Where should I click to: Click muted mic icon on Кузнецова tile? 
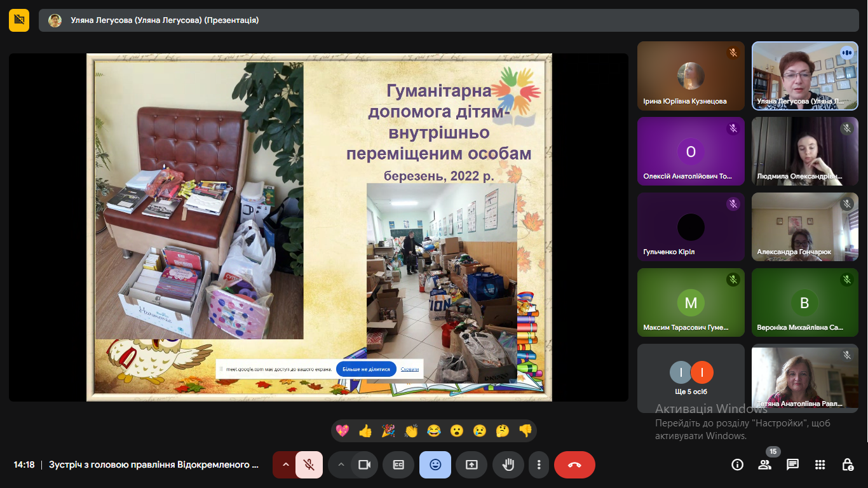tap(733, 53)
